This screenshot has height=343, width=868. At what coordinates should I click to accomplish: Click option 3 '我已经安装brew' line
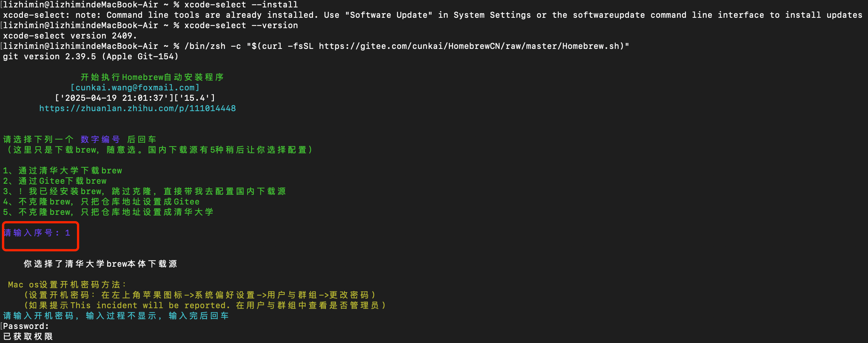pos(145,192)
